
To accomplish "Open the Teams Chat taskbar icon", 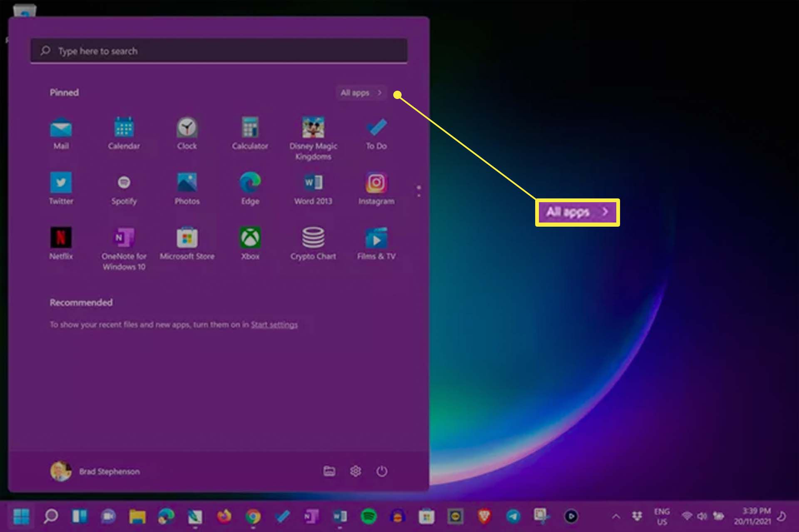I will tap(108, 517).
